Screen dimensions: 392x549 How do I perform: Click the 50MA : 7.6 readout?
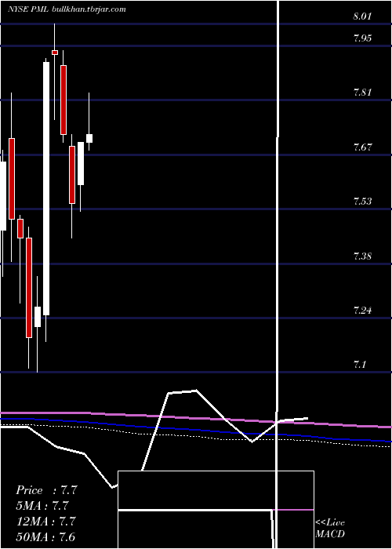pyautogui.click(x=45, y=536)
